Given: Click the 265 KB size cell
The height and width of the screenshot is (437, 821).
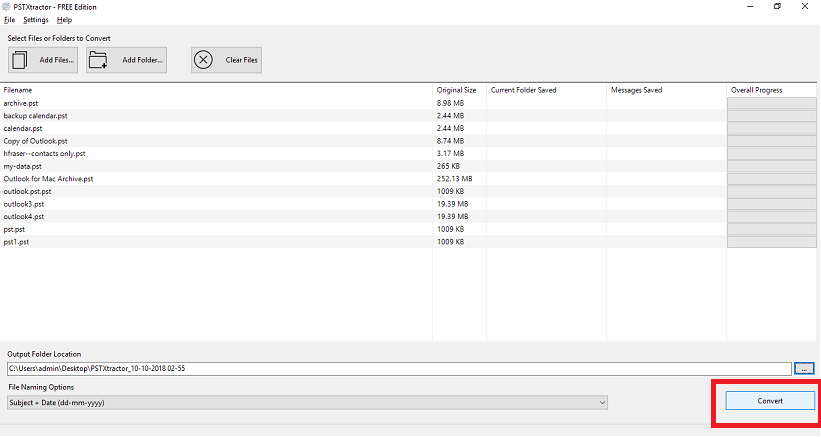Looking at the screenshot, I should (x=448, y=166).
